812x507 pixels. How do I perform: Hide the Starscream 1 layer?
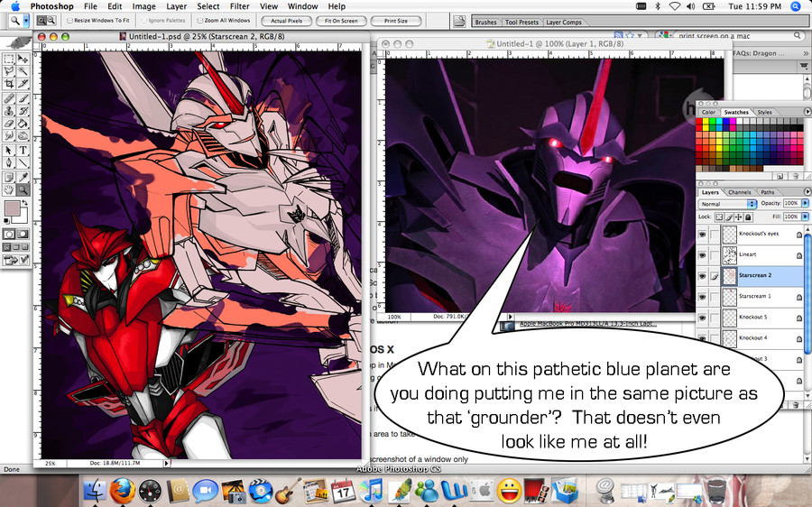point(702,296)
